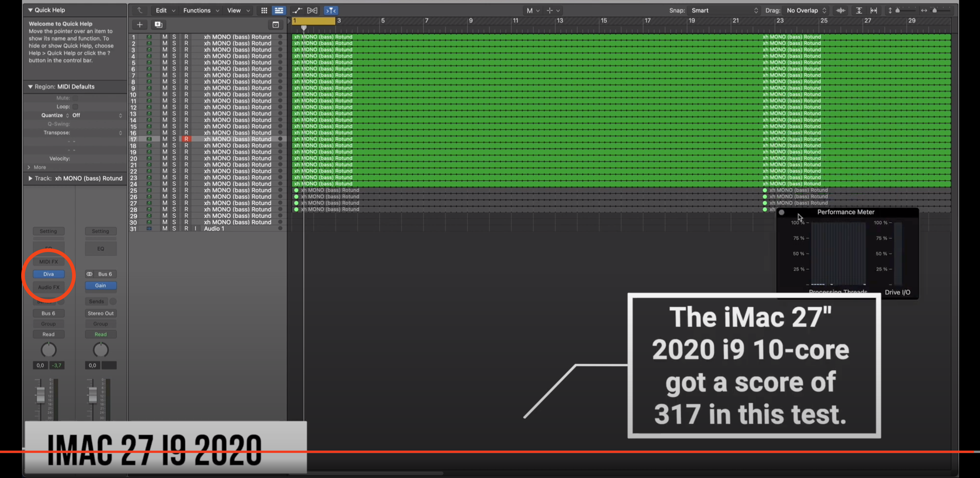Click the horizontal zoom arrows icon

coord(924,11)
